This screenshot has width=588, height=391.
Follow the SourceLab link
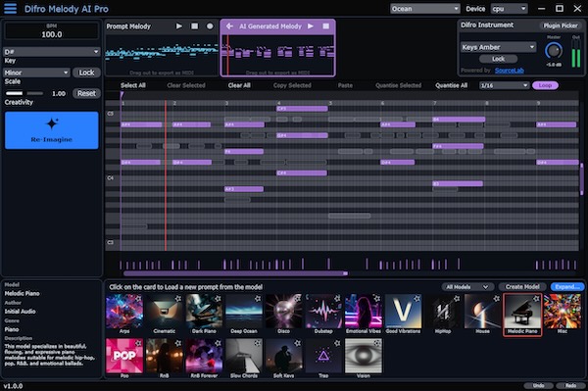pyautogui.click(x=509, y=71)
